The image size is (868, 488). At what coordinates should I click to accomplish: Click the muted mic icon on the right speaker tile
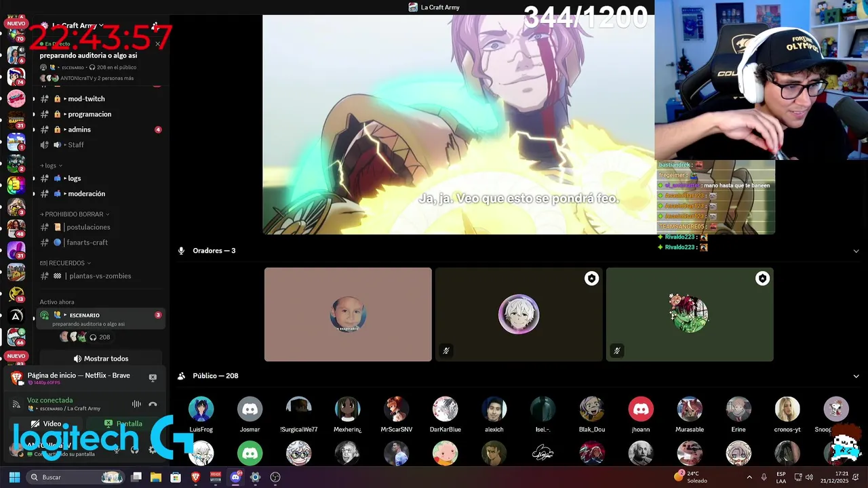(616, 350)
